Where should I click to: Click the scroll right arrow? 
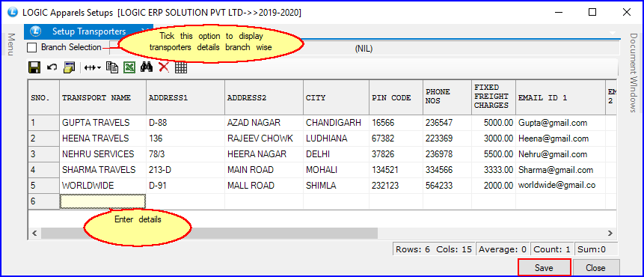(x=610, y=233)
